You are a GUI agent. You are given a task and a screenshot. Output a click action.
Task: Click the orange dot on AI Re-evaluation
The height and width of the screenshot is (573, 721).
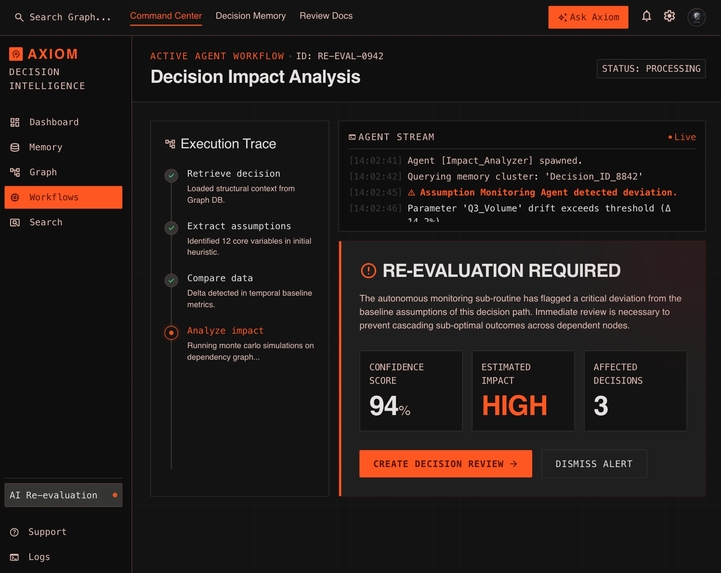pyautogui.click(x=114, y=495)
